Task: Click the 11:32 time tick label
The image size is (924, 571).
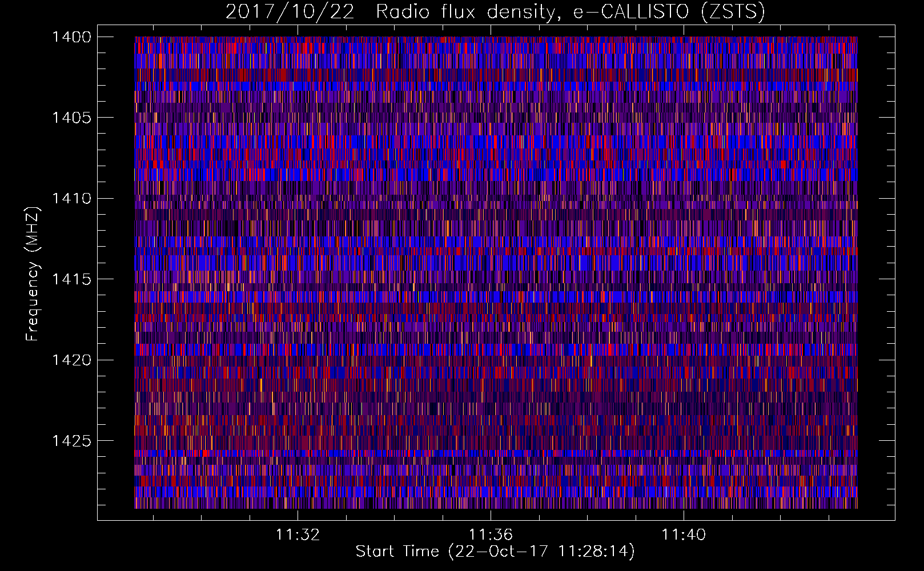Action: pos(298,535)
